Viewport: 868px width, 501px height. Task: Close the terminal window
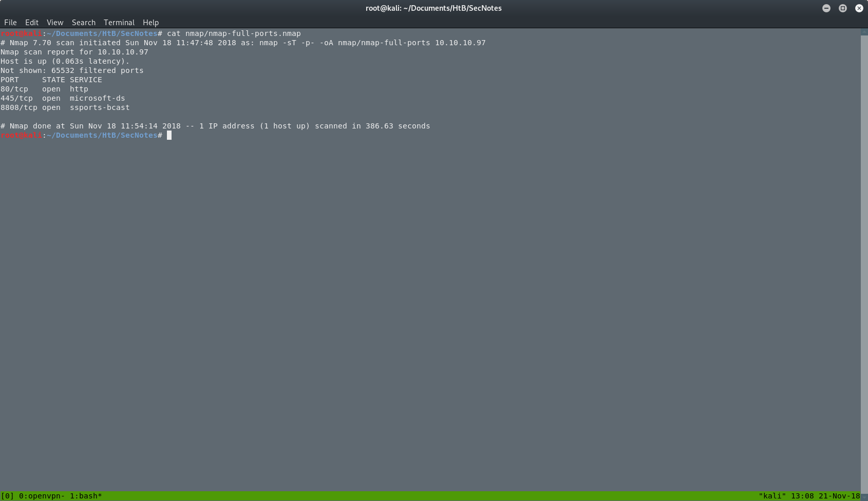point(859,8)
